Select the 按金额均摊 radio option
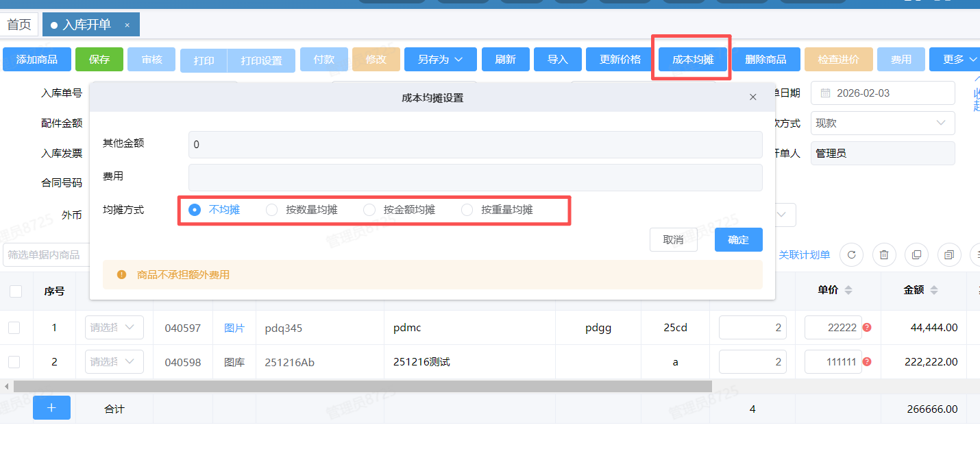This screenshot has height=456, width=980. (369, 210)
